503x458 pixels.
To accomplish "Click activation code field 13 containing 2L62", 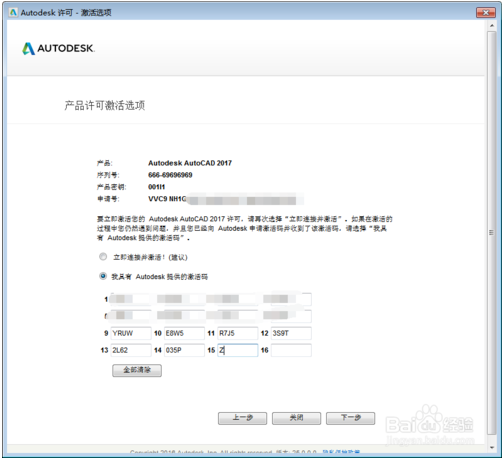I will (131, 350).
